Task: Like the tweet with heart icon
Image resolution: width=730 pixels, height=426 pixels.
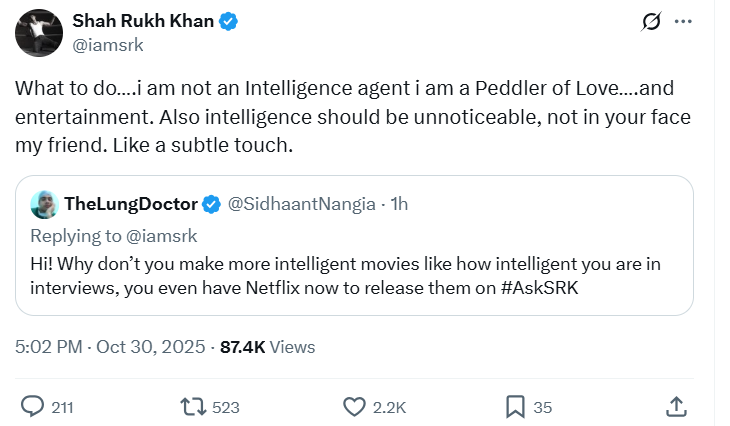Action: coord(354,406)
